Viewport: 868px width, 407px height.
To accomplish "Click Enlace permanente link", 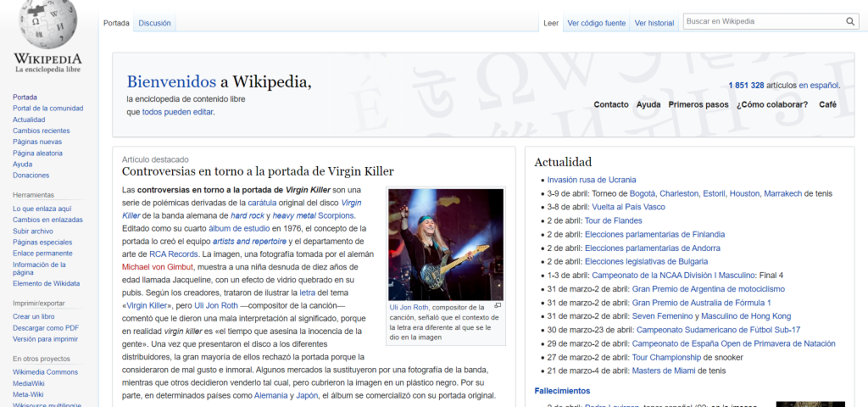I will (42, 253).
